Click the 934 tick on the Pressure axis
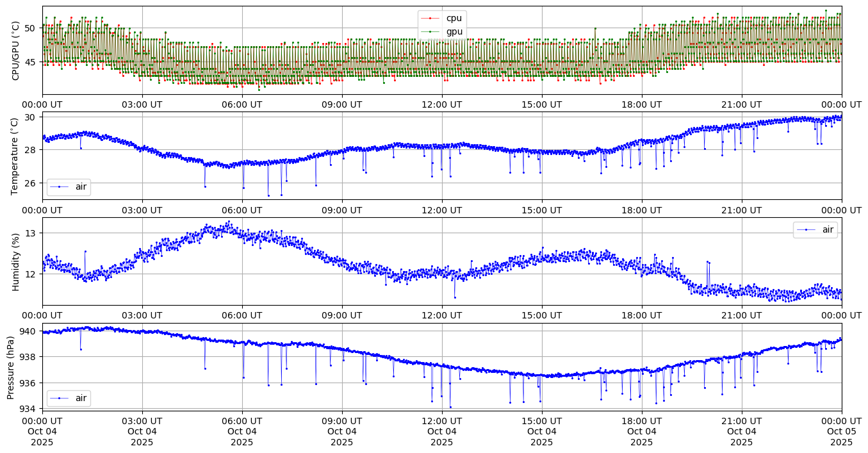Screen dimensions: 868x453 [x=29, y=408]
